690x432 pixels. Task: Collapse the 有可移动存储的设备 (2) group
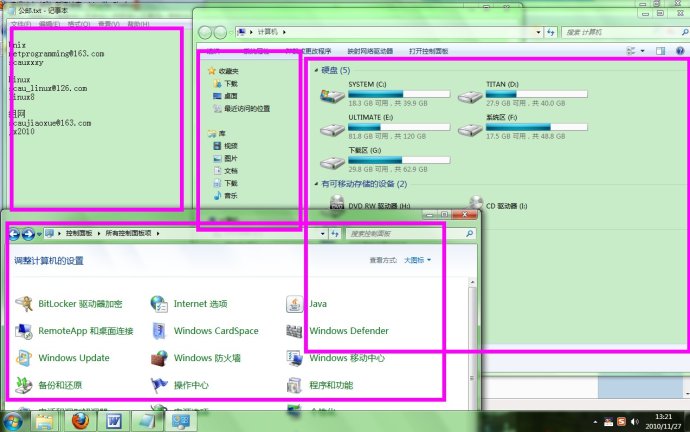click(x=316, y=184)
